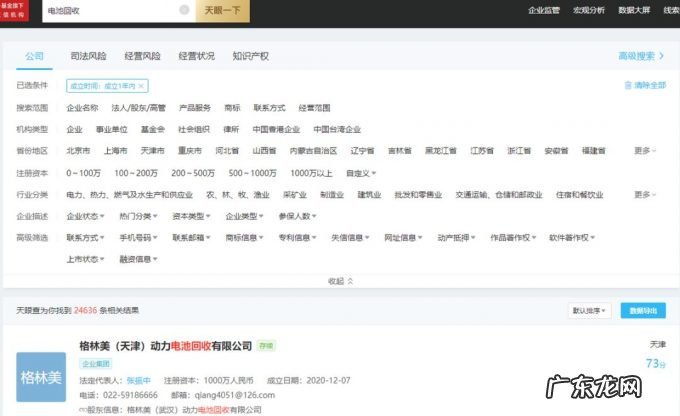
Task: Open 专利信息 dropdown
Action: click(297, 237)
